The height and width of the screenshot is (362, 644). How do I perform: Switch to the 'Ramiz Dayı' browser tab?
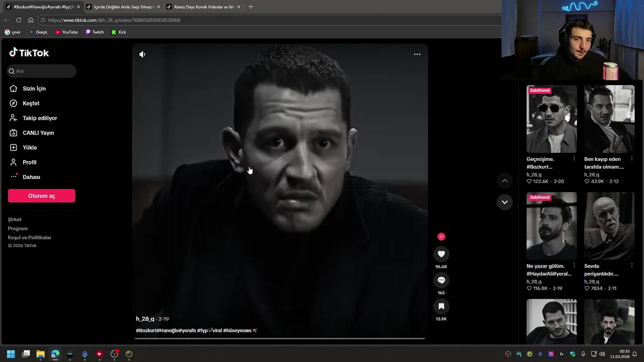point(203,7)
